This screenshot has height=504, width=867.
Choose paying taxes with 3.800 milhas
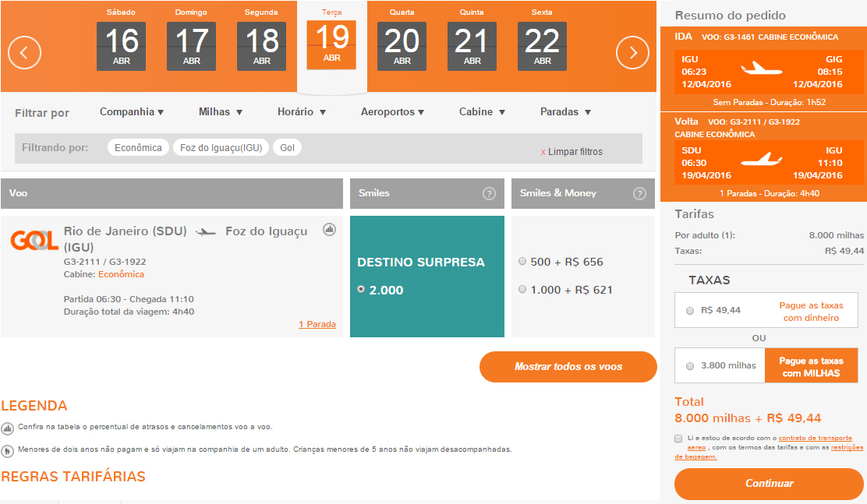(689, 366)
